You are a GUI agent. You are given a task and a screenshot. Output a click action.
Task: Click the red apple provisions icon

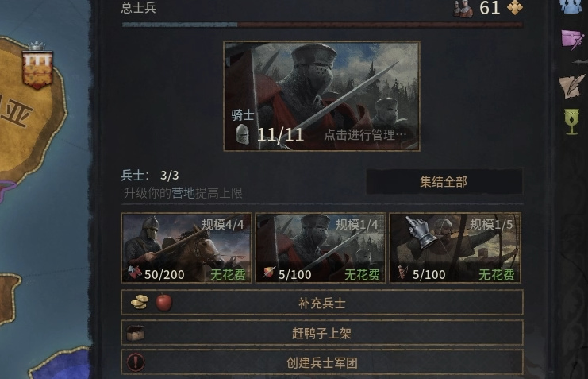(x=164, y=302)
